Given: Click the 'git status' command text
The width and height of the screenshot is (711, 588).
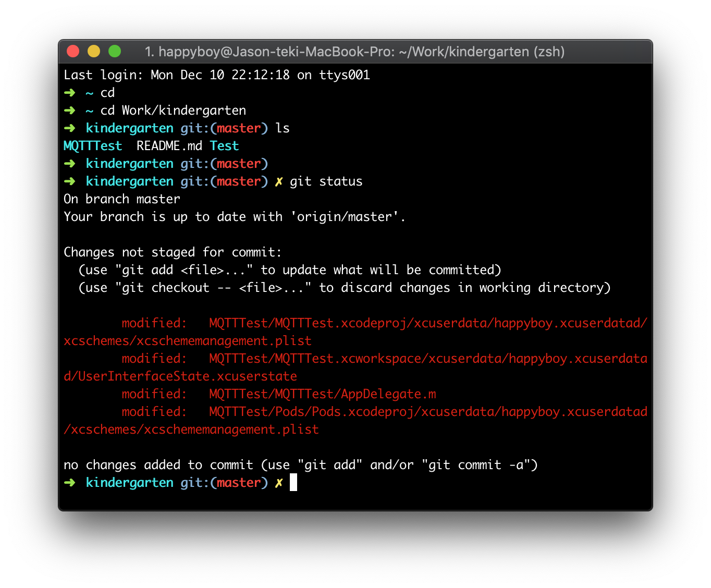Looking at the screenshot, I should coord(326,181).
